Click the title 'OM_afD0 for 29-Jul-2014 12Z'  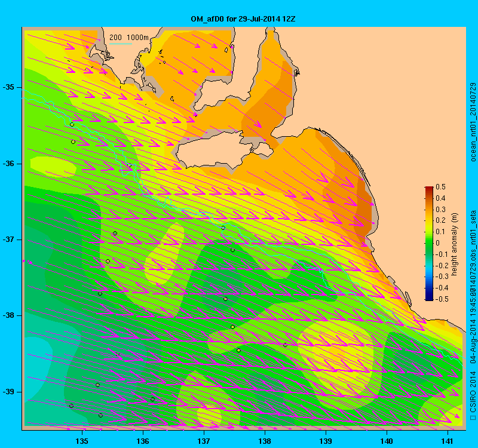pyautogui.click(x=243, y=19)
